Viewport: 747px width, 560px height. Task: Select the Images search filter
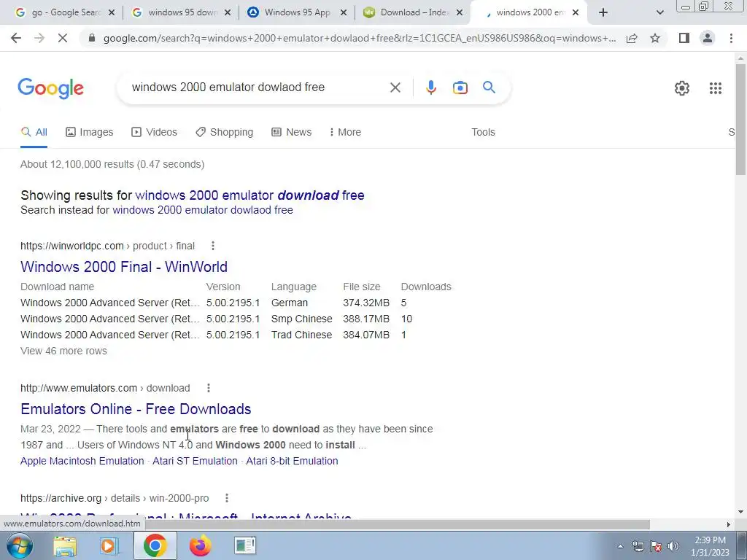90,133
